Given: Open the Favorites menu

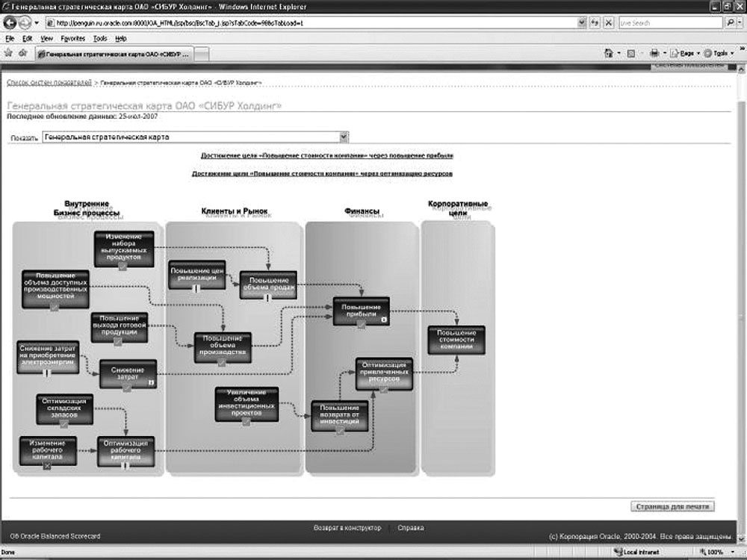Looking at the screenshot, I should (72, 39).
